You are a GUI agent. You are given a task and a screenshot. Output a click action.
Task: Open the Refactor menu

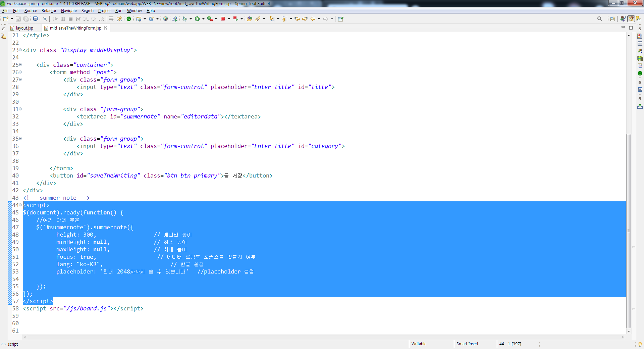click(x=49, y=11)
